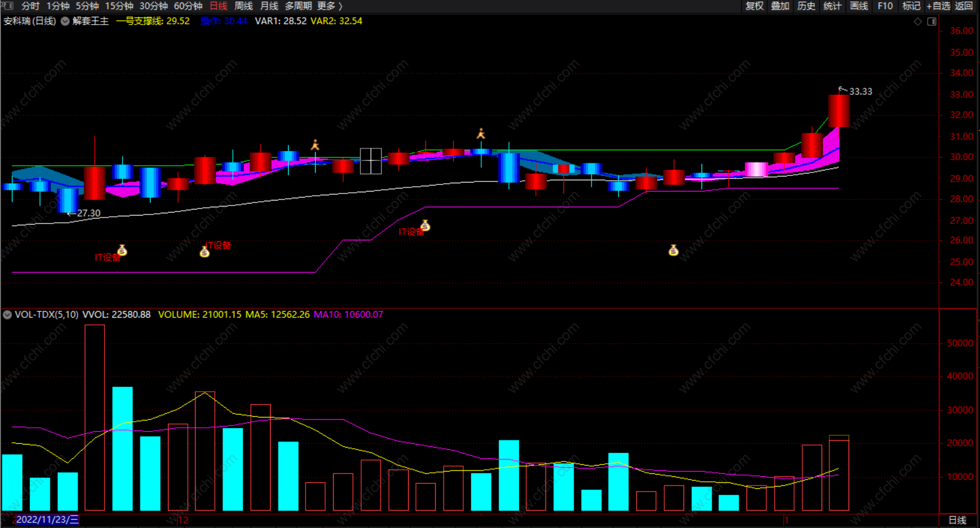Activate the 画线 drawing tool button
This screenshot has height=528, width=980.
(859, 6)
